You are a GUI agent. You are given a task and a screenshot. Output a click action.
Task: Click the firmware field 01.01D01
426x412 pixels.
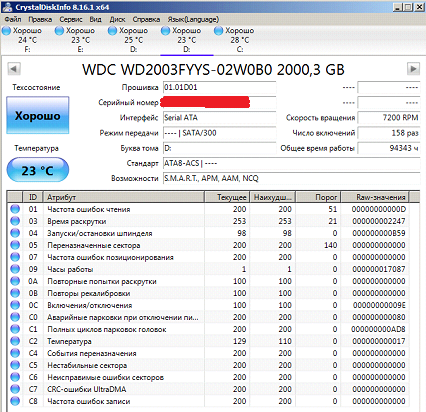[x=220, y=87]
